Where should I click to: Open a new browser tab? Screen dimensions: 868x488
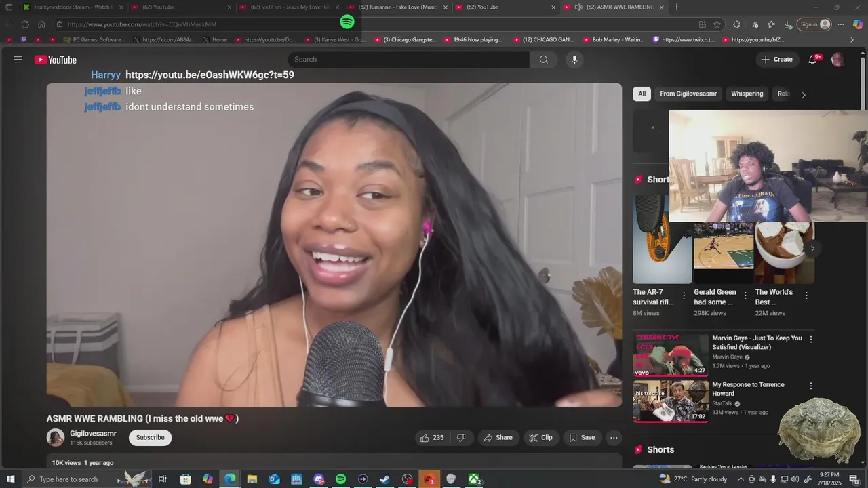tap(676, 7)
